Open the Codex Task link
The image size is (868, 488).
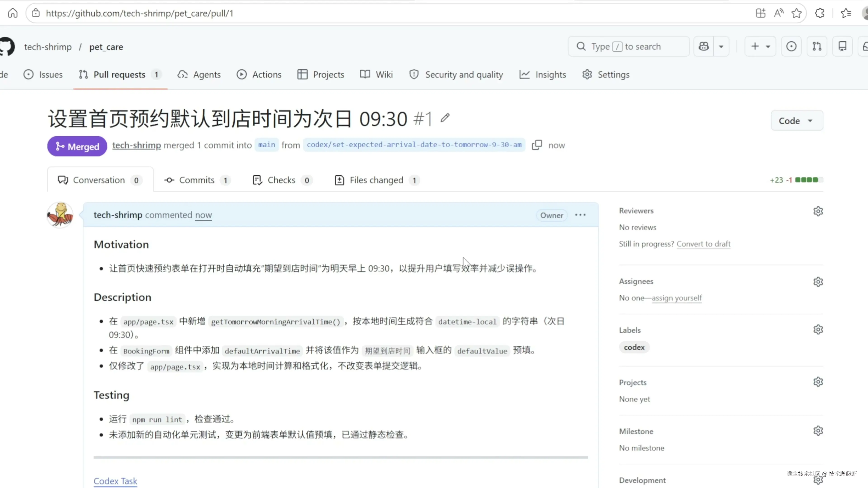[x=115, y=481]
